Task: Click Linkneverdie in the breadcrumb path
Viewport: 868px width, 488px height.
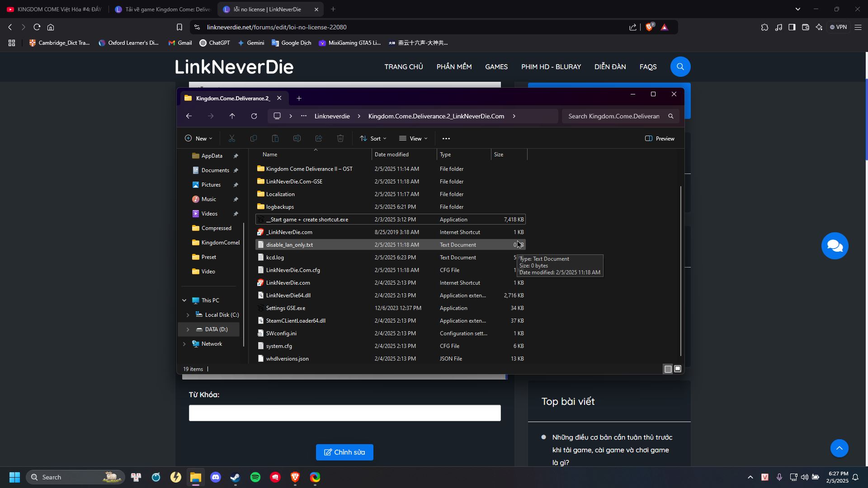Action: (x=332, y=117)
